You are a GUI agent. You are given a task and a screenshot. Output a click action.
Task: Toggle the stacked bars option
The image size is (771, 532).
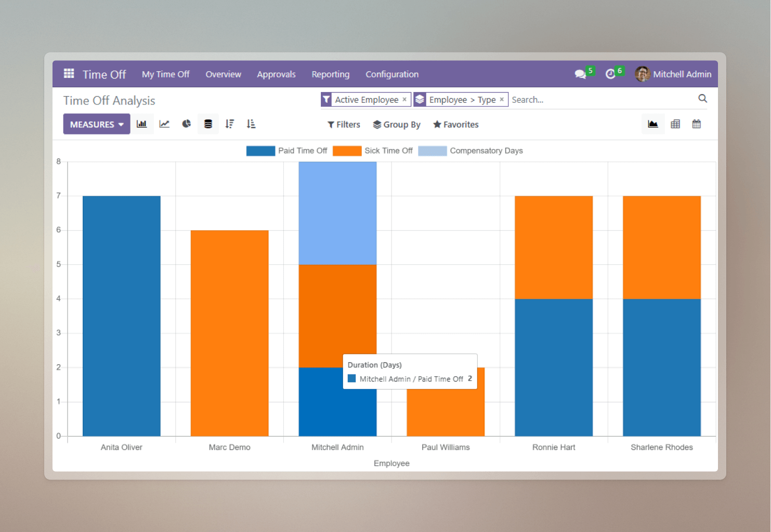pos(208,124)
